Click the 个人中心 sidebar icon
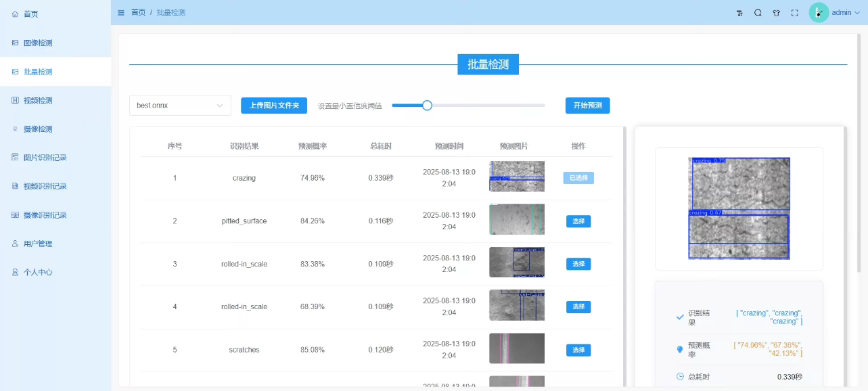Screen dimensions: 868x391 click(x=15, y=272)
